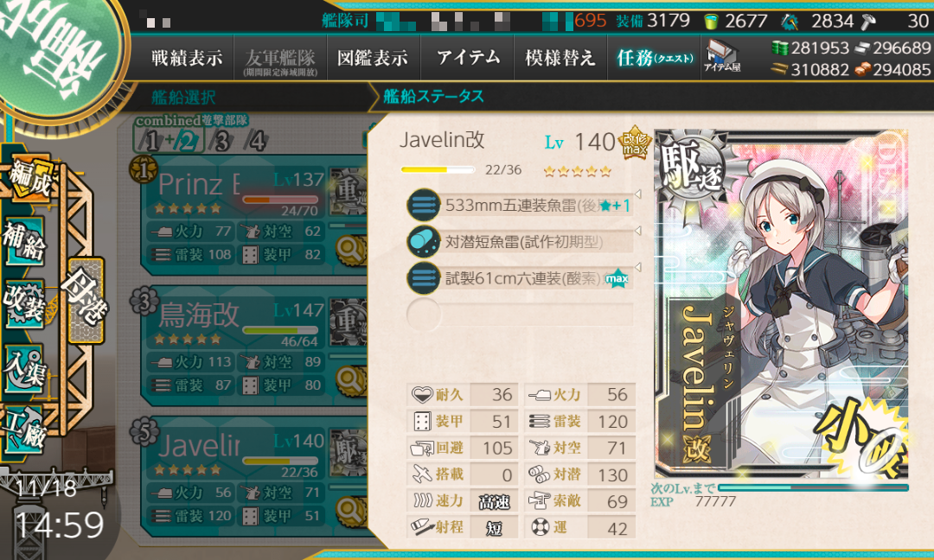Open 戦績表示 records menu
The width and height of the screenshot is (934, 560).
point(187,58)
